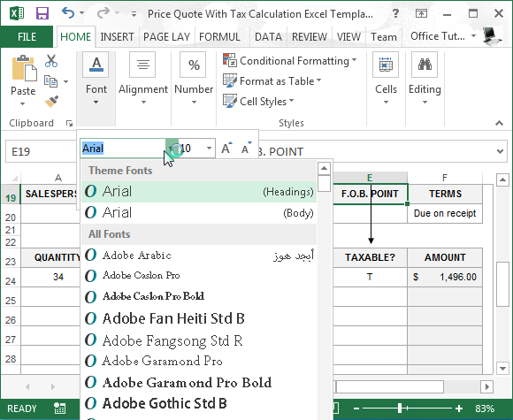Choose the Adobe Gothic Std B font
The height and width of the screenshot is (420, 513).
click(x=199, y=403)
